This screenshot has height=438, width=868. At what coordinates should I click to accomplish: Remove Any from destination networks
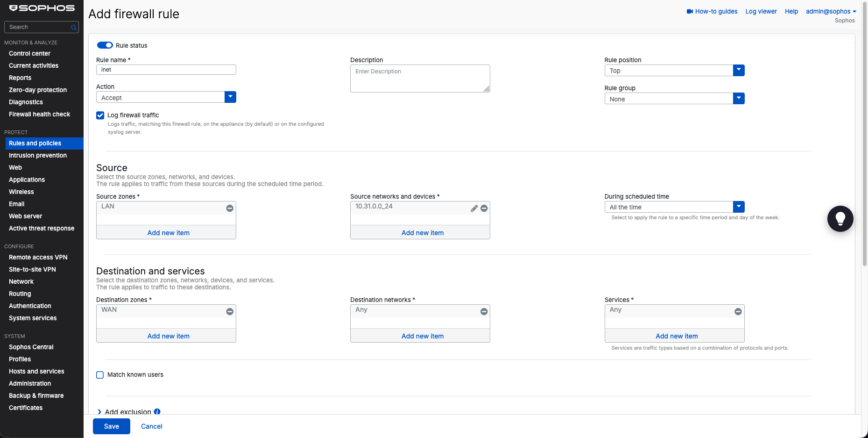pos(484,312)
